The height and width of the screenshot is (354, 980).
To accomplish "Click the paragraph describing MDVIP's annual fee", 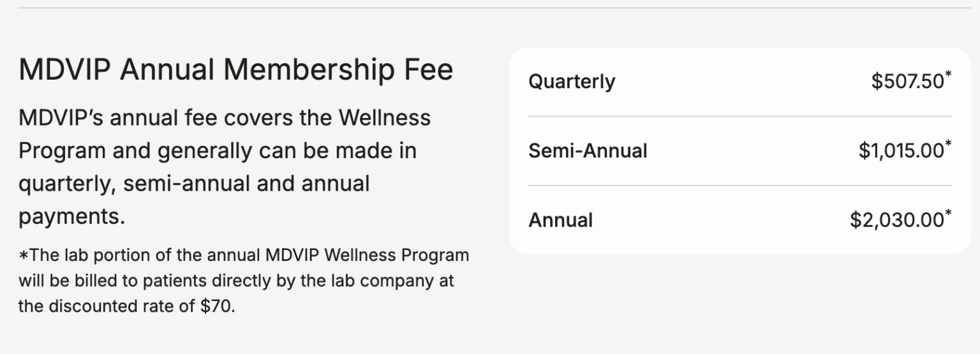I will [x=225, y=167].
